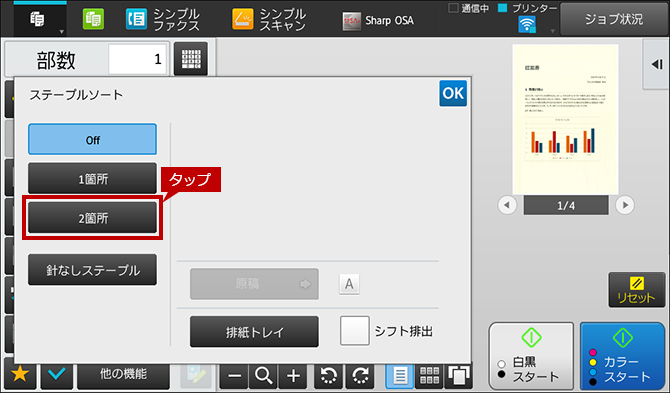Image resolution: width=670 pixels, height=393 pixels.
Task: Go to next preview page
Action: (625, 205)
